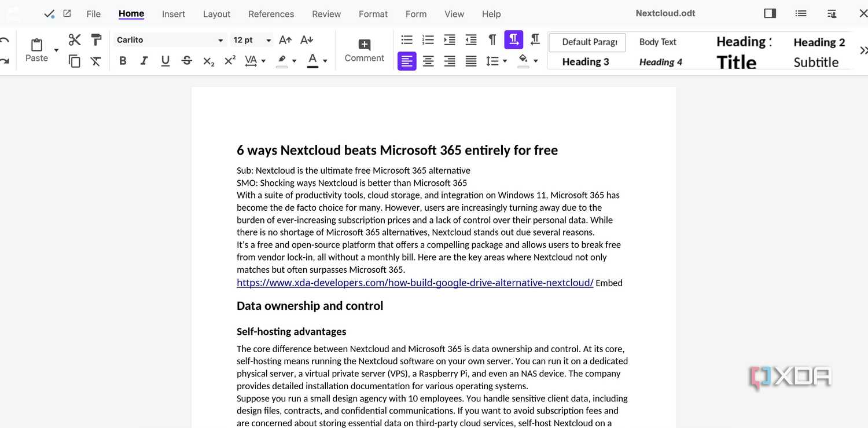Image resolution: width=868 pixels, height=428 pixels.
Task: Click the Character Spacing VA icon
Action: point(251,61)
